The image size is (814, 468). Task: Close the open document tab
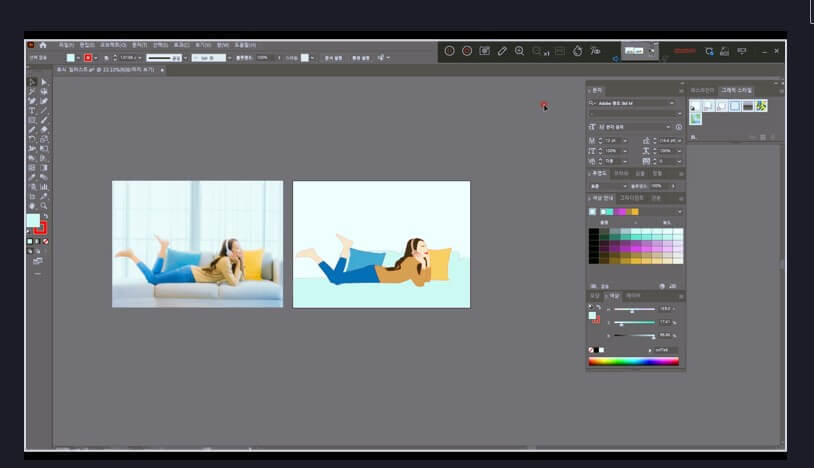(162, 70)
